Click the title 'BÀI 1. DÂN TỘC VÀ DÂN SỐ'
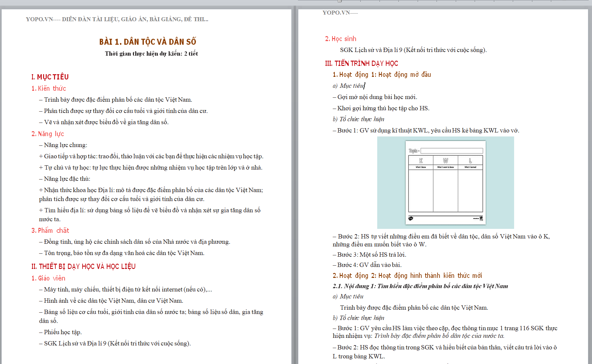 [148, 42]
